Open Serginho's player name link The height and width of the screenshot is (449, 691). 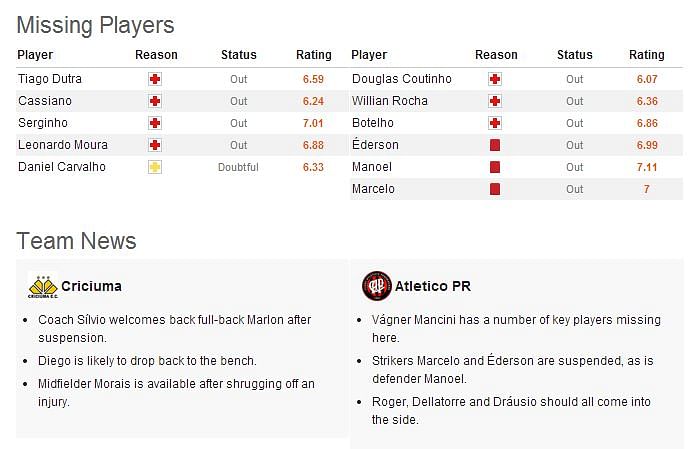point(43,123)
